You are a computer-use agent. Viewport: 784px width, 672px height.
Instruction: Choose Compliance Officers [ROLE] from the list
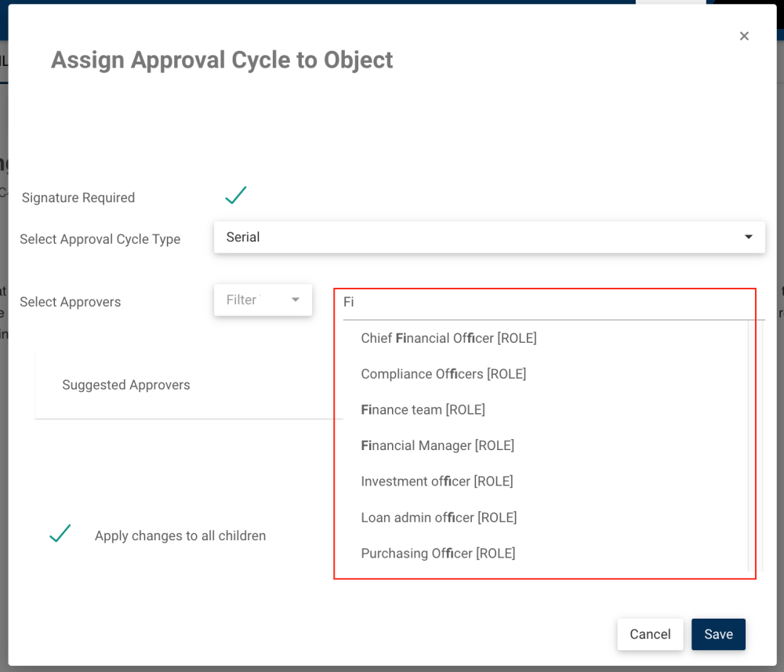point(443,374)
